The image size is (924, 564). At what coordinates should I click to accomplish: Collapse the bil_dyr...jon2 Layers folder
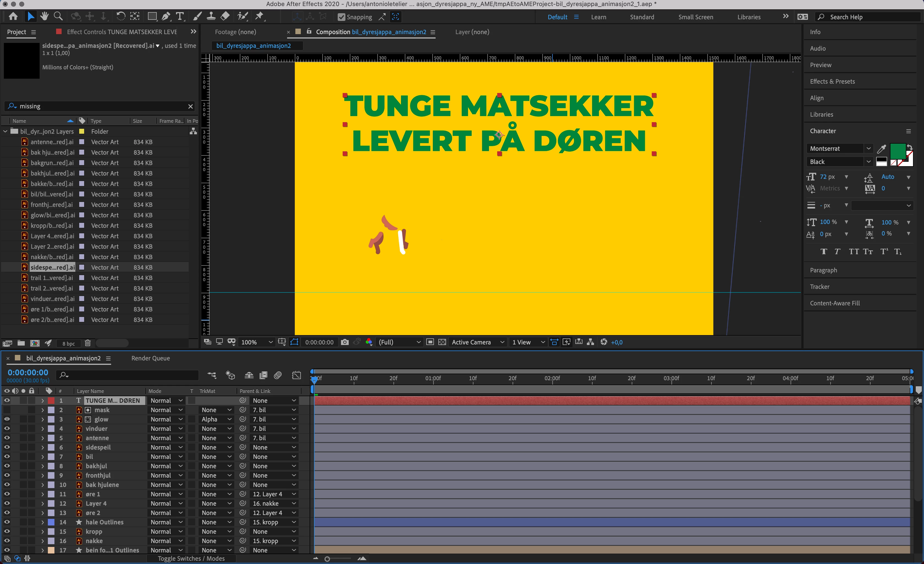[5, 131]
